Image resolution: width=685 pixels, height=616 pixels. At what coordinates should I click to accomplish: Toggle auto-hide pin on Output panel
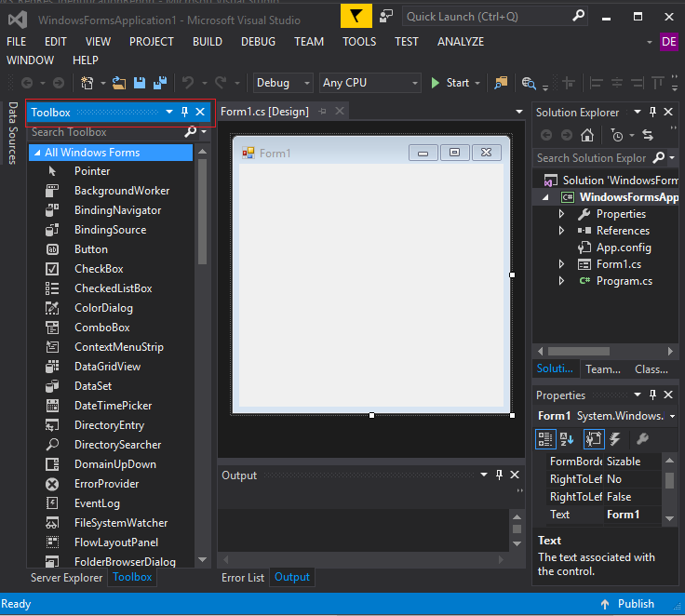click(x=500, y=475)
